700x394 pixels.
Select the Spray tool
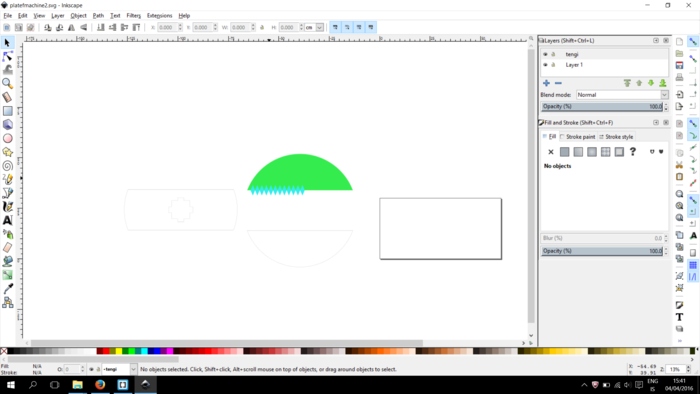[7, 234]
